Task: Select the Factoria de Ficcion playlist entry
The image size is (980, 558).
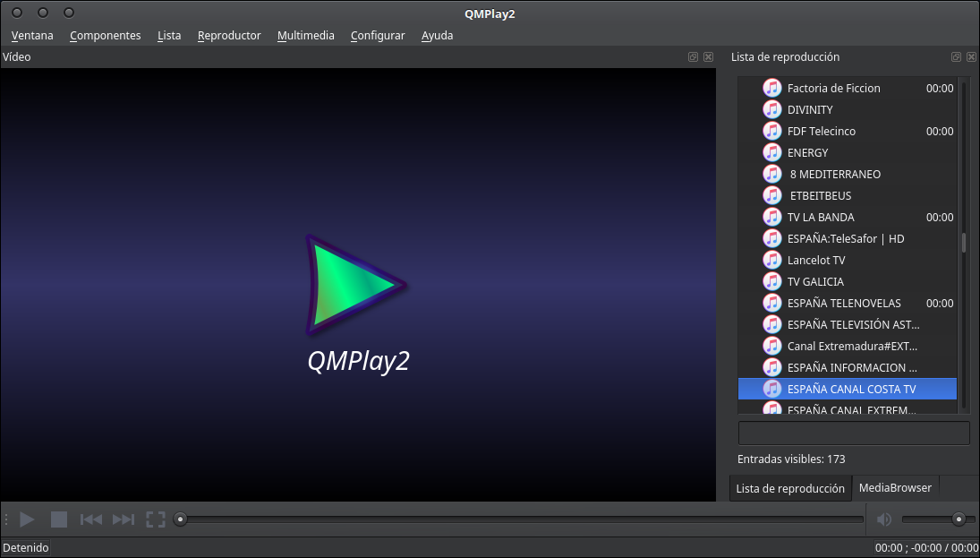Action: (848, 88)
